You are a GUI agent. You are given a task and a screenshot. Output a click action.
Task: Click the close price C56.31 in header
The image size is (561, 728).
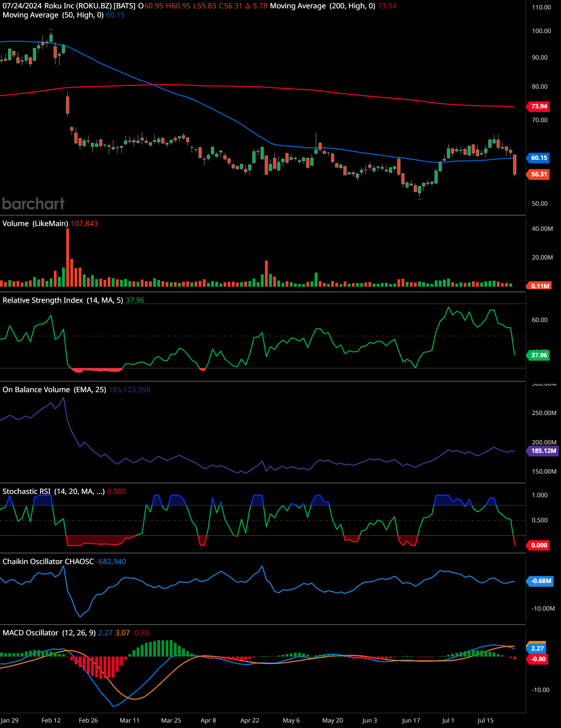pos(230,6)
